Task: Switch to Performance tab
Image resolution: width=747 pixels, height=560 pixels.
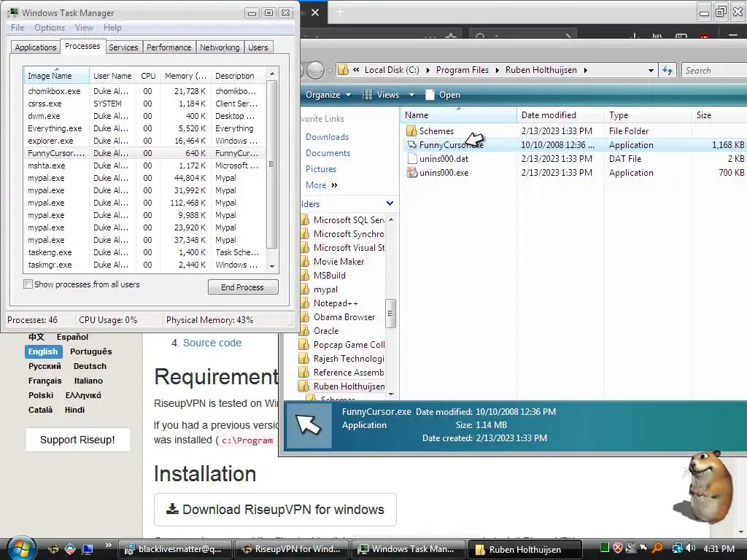Action: point(169,47)
